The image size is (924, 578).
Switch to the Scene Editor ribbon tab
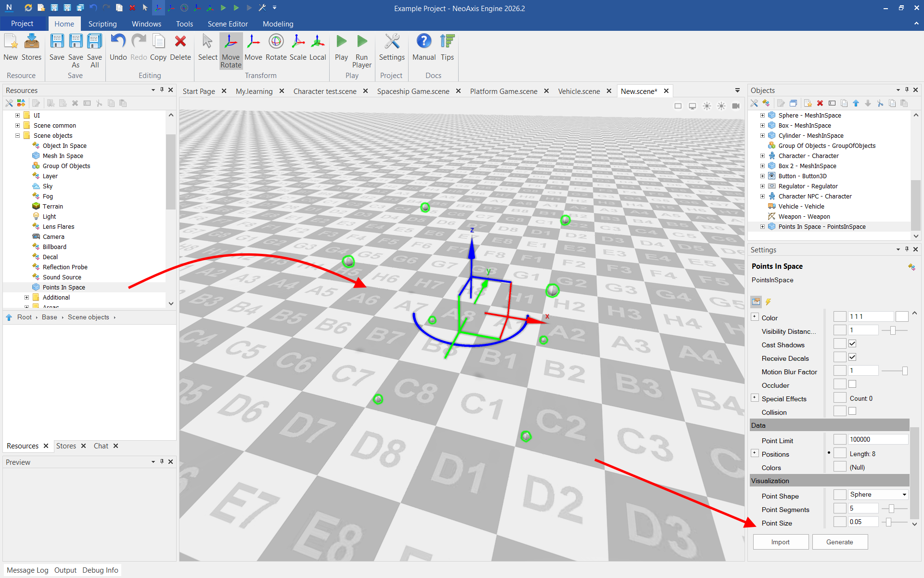click(x=228, y=24)
